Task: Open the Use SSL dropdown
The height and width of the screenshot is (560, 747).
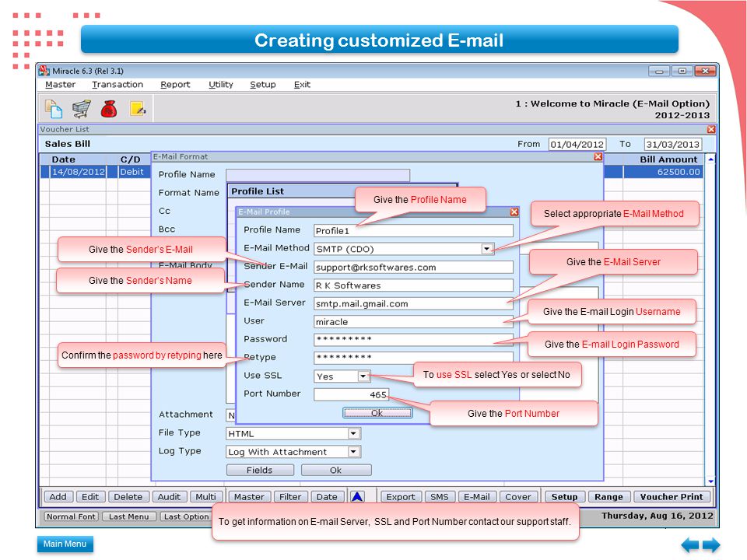Action: (363, 376)
